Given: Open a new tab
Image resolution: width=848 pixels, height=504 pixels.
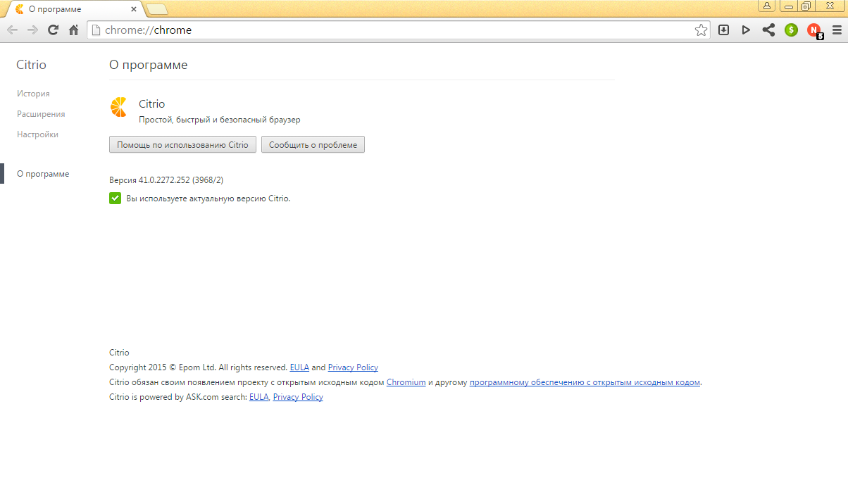Looking at the screenshot, I should click(157, 9).
